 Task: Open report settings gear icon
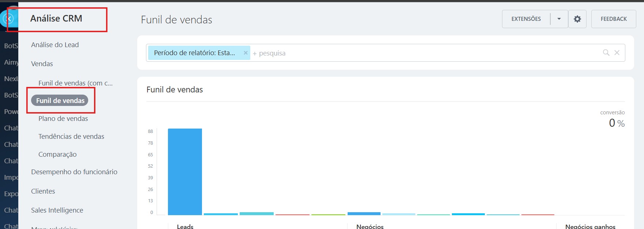[x=577, y=19]
